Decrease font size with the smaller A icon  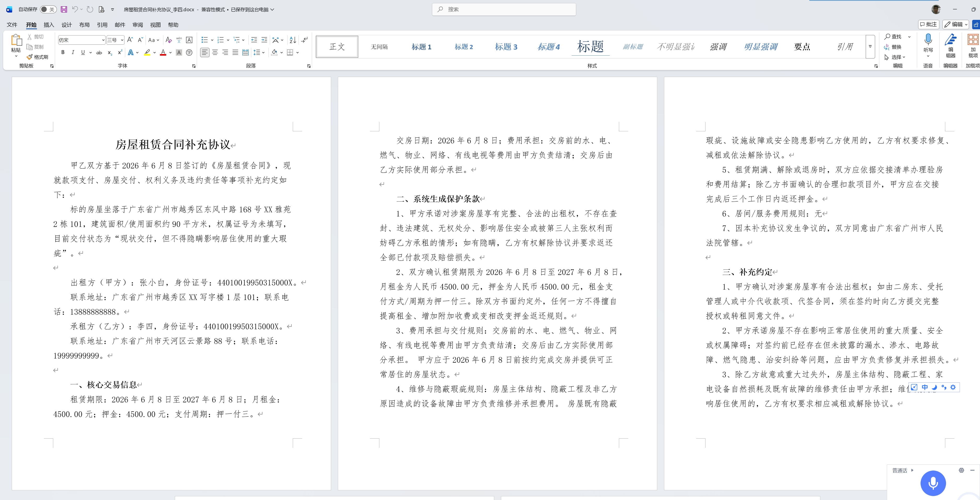coord(140,40)
